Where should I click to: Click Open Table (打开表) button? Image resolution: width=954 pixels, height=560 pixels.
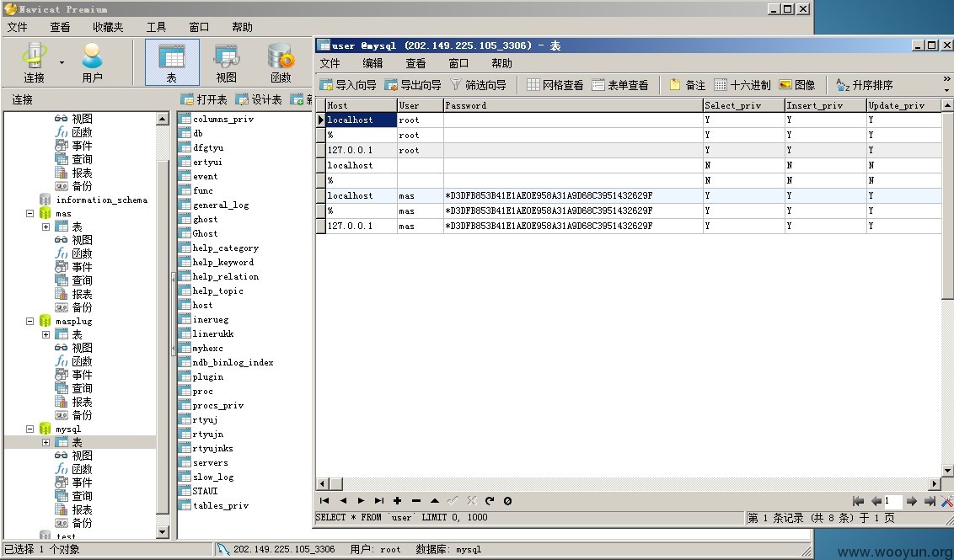tap(204, 99)
